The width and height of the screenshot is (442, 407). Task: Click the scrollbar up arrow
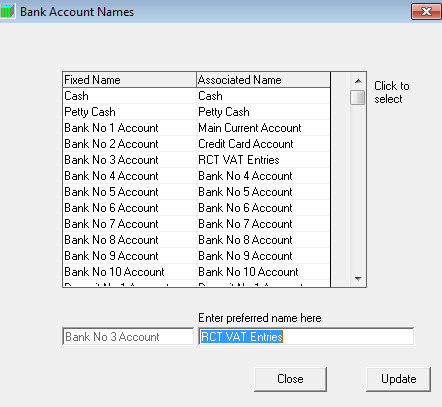358,81
